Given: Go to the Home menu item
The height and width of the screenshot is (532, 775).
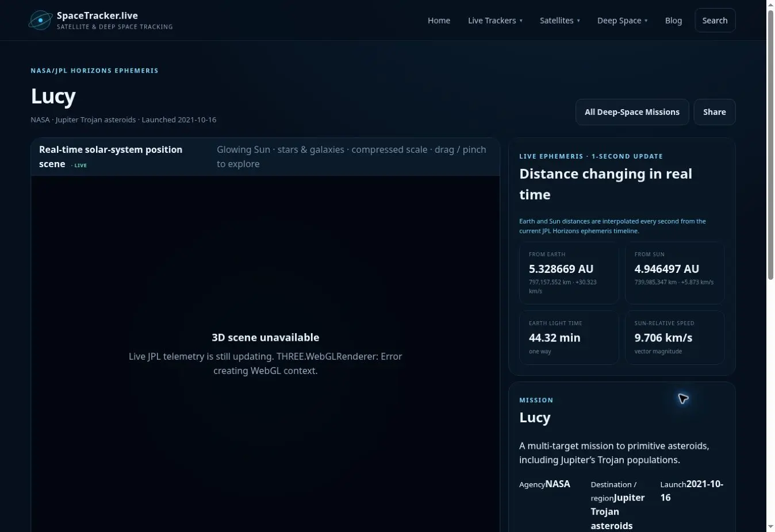Looking at the screenshot, I should (439, 20).
